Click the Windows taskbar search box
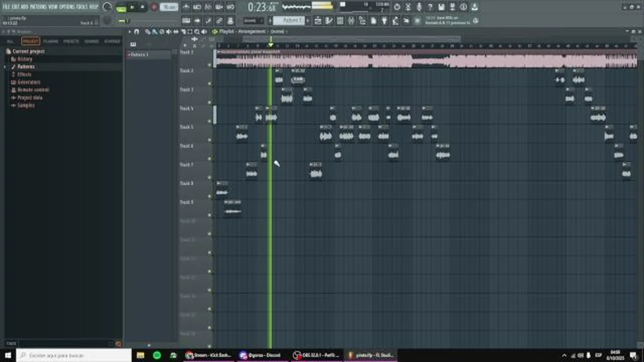 coord(74,355)
